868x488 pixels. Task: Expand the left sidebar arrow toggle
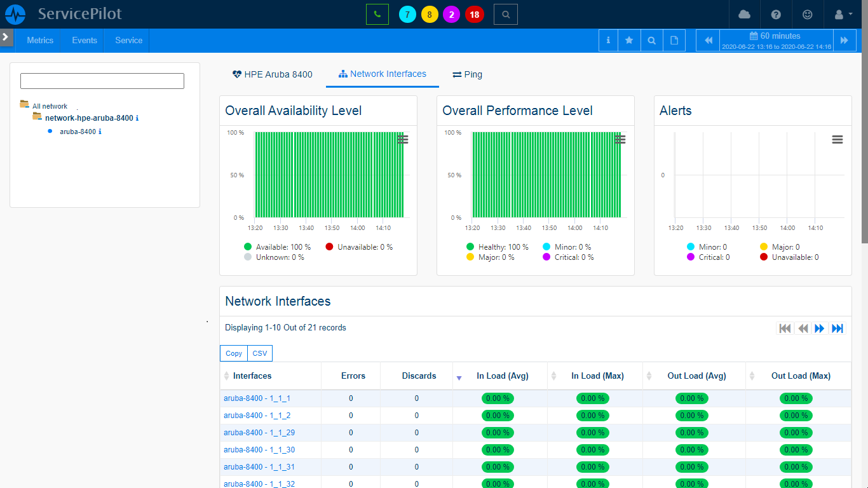click(x=6, y=37)
